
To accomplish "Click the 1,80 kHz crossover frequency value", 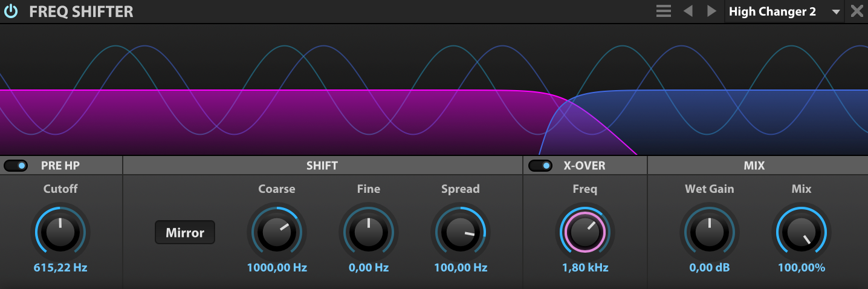I will point(585,268).
